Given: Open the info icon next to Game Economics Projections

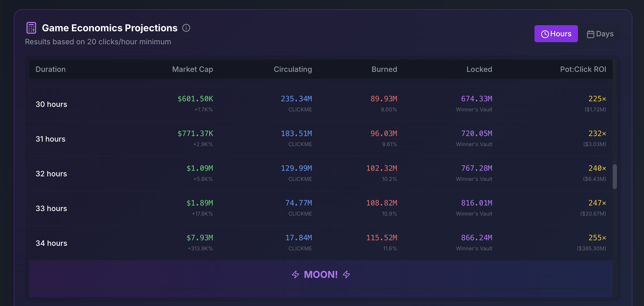Looking at the screenshot, I should coord(186,28).
